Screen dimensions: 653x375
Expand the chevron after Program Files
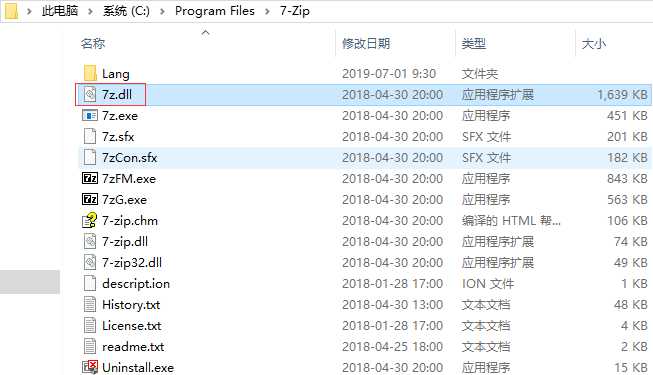pos(267,11)
